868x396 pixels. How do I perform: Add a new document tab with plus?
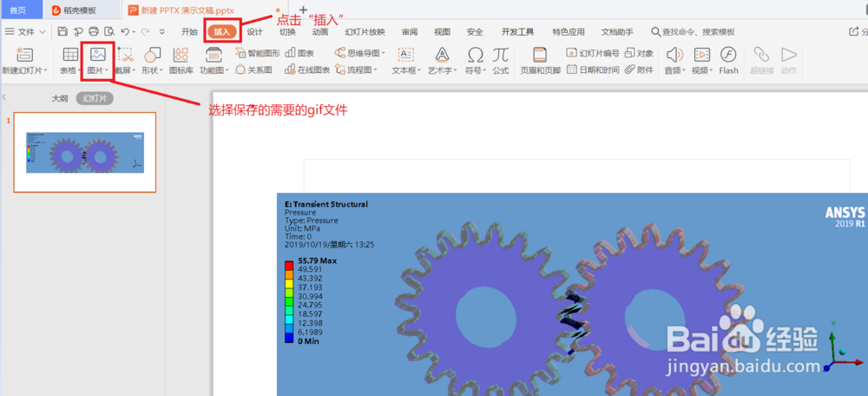[303, 10]
